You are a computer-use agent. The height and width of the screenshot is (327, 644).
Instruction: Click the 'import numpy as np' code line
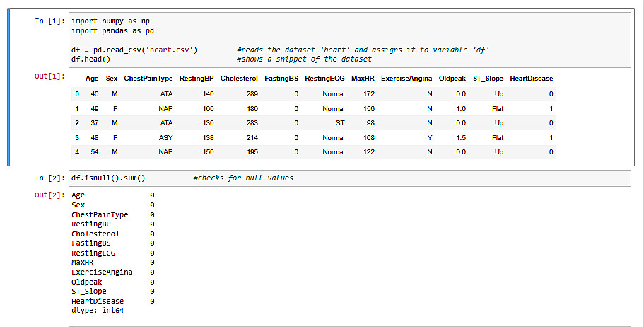(x=110, y=21)
